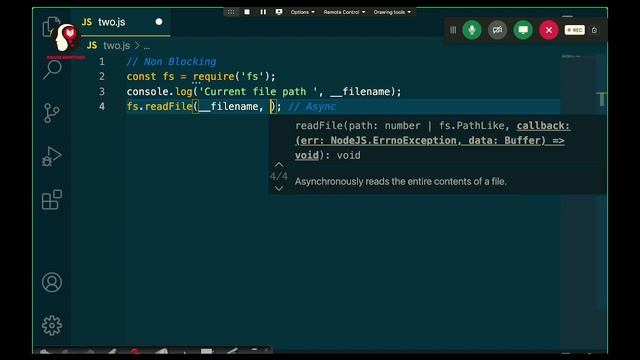The width and height of the screenshot is (640, 360).
Task: Open Run and Debug view
Action: point(51,156)
